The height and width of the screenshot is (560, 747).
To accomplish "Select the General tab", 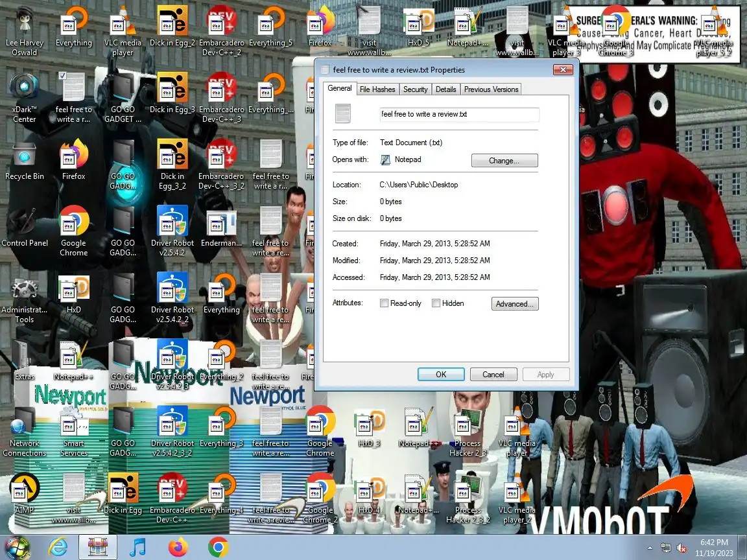I will (x=340, y=89).
